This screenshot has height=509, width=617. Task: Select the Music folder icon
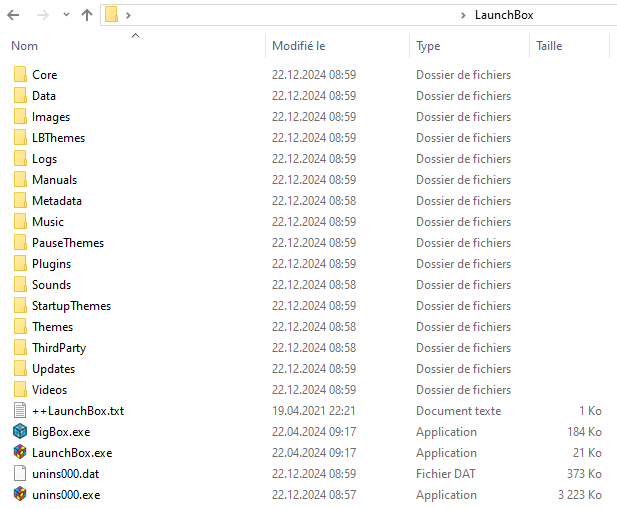coord(20,221)
